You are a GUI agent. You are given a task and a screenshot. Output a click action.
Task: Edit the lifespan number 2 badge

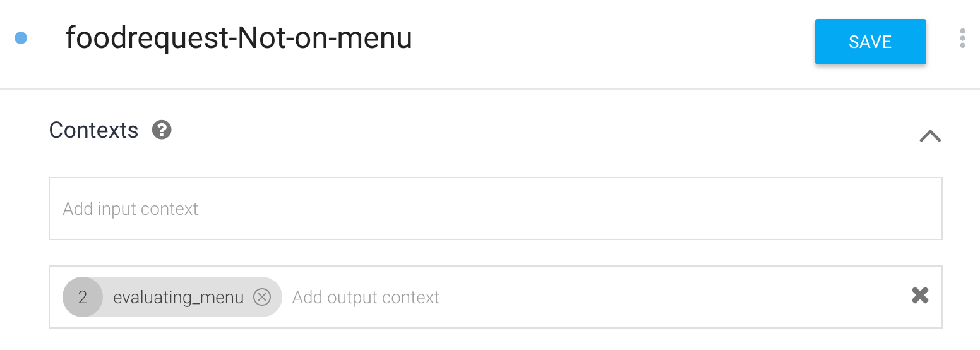click(x=83, y=297)
